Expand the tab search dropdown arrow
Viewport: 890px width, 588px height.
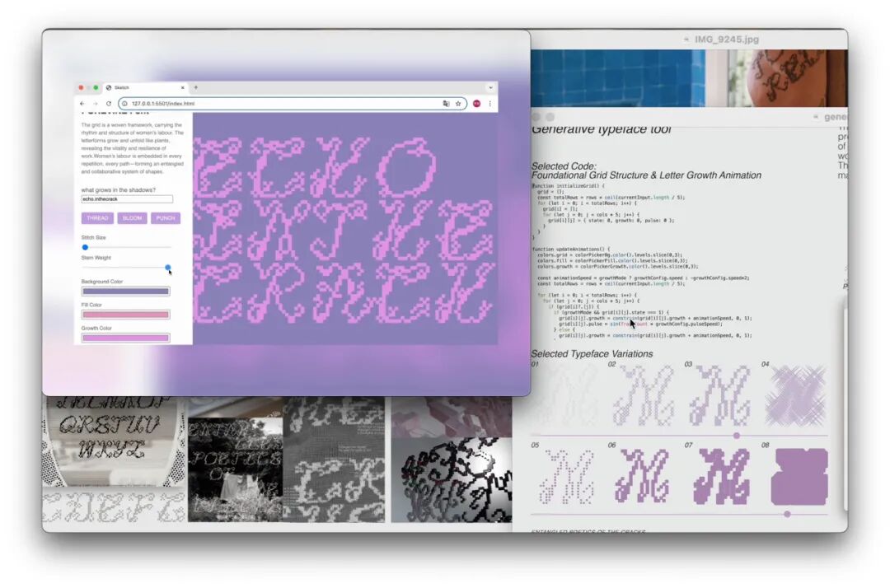[490, 87]
